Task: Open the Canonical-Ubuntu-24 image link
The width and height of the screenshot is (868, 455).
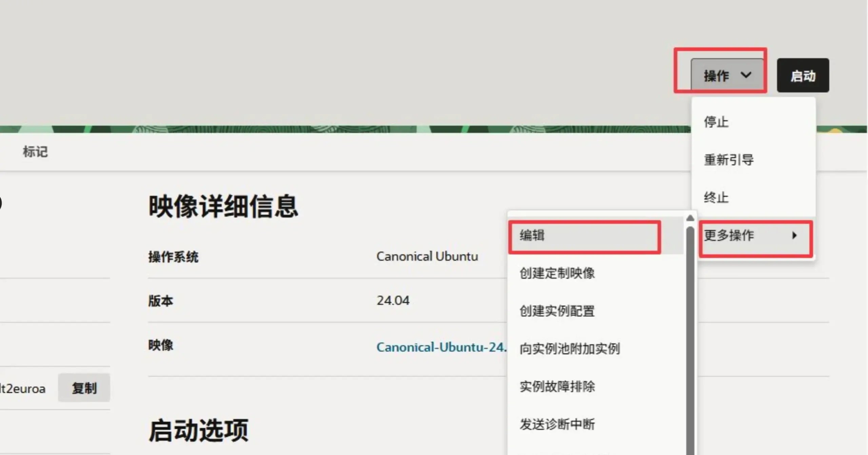Action: click(x=441, y=347)
